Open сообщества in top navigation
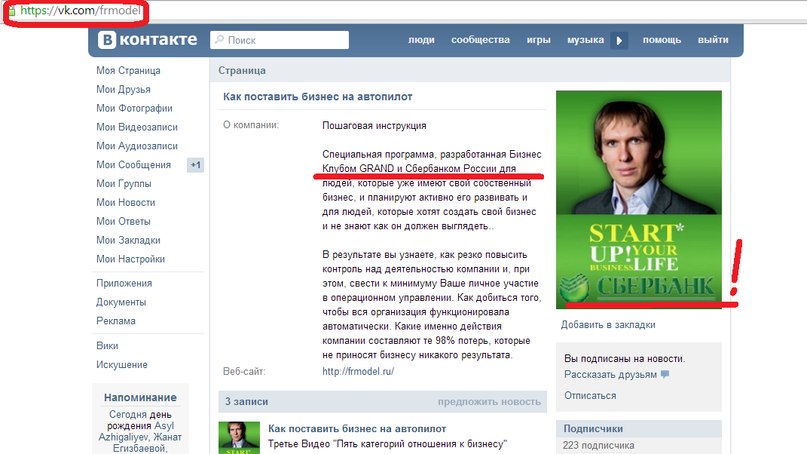Viewport: 807px width, 454px height. click(x=480, y=40)
